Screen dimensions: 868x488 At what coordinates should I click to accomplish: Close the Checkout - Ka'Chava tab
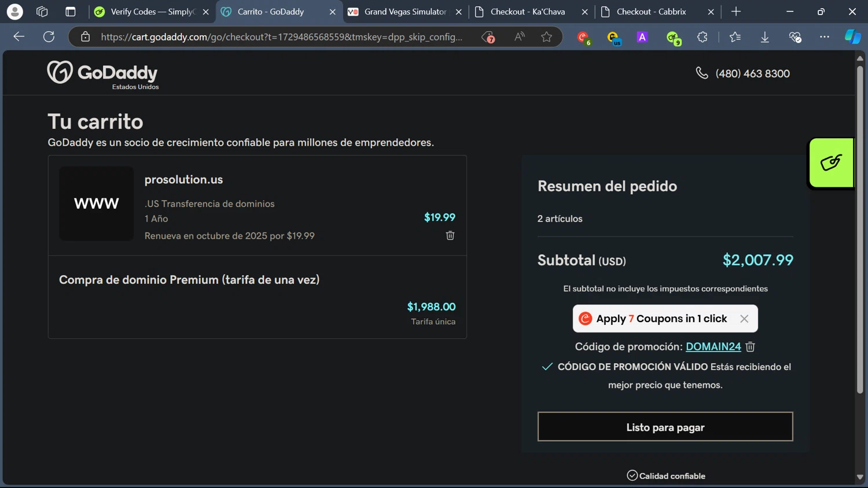click(x=584, y=12)
